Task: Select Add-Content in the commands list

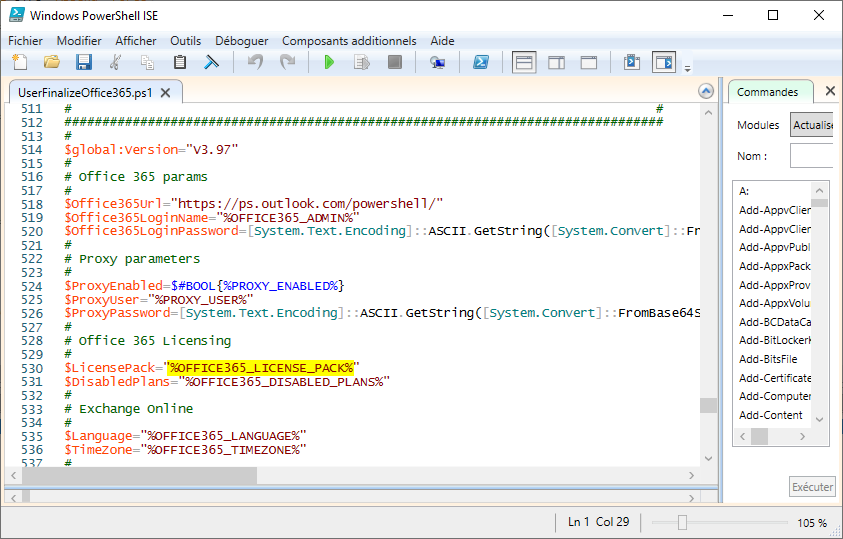Action: (x=770, y=415)
